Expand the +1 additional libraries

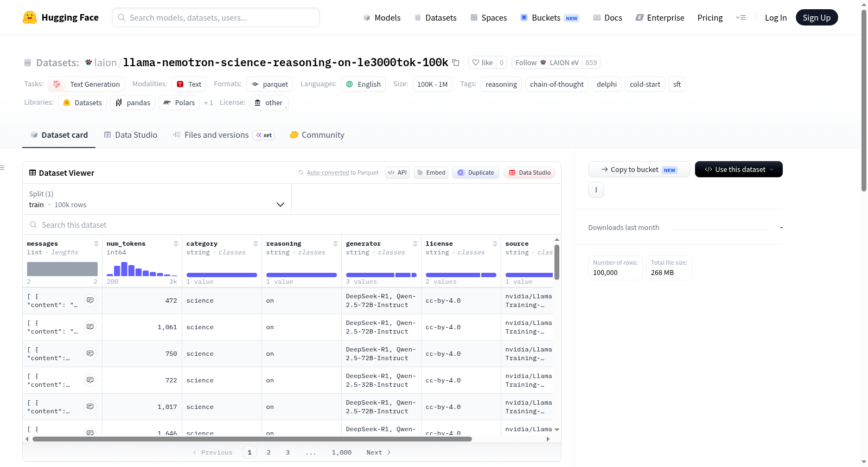[x=208, y=103]
